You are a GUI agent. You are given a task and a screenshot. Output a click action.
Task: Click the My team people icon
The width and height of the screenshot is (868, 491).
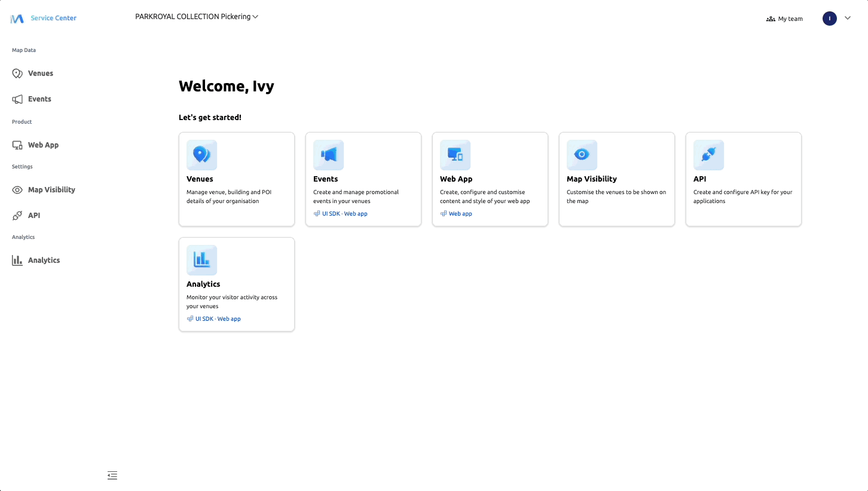(x=771, y=19)
